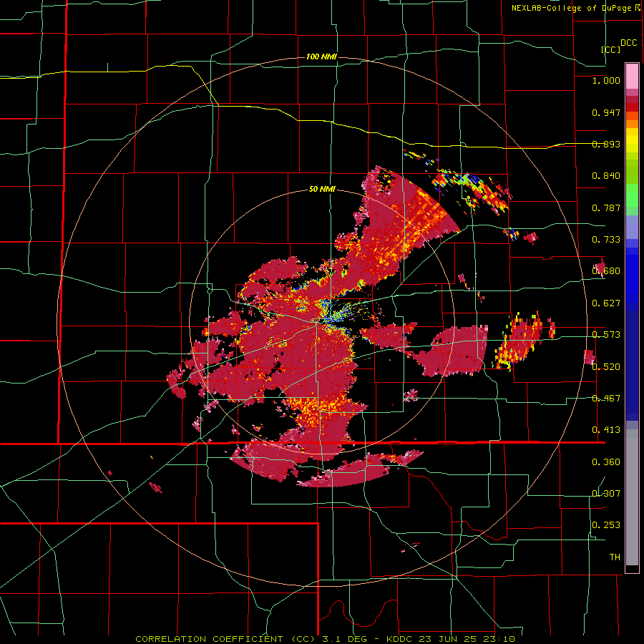Viewport: 644px width, 644px height.
Task: Click the DCC label above the color scale
Action: tap(629, 43)
